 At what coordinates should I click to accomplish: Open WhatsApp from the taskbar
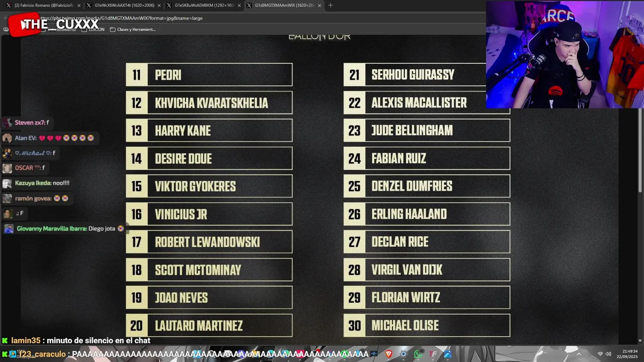tap(418, 354)
